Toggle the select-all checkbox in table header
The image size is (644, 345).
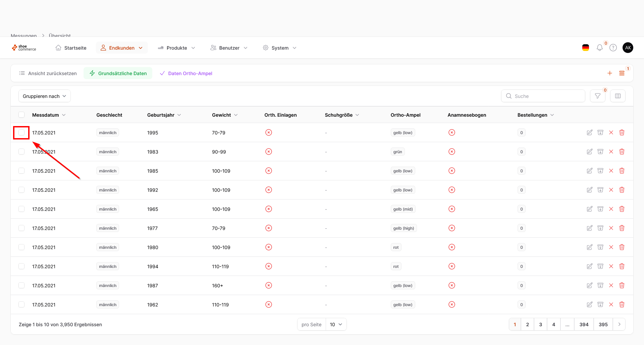(21, 115)
